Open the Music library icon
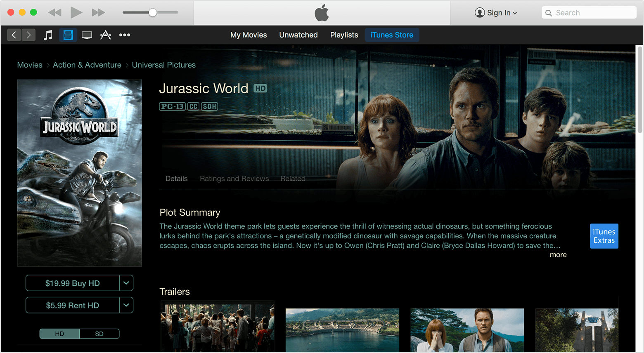Screen dimensions: 644x353 [x=48, y=35]
